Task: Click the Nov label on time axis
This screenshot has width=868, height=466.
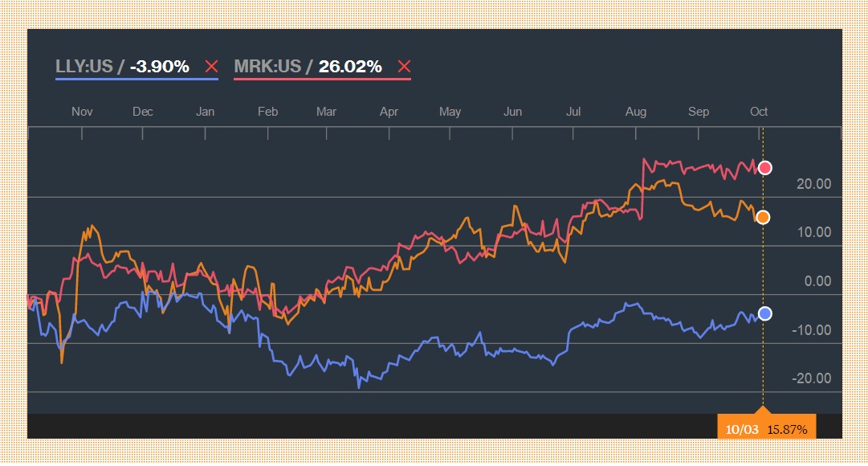Action: (x=82, y=112)
